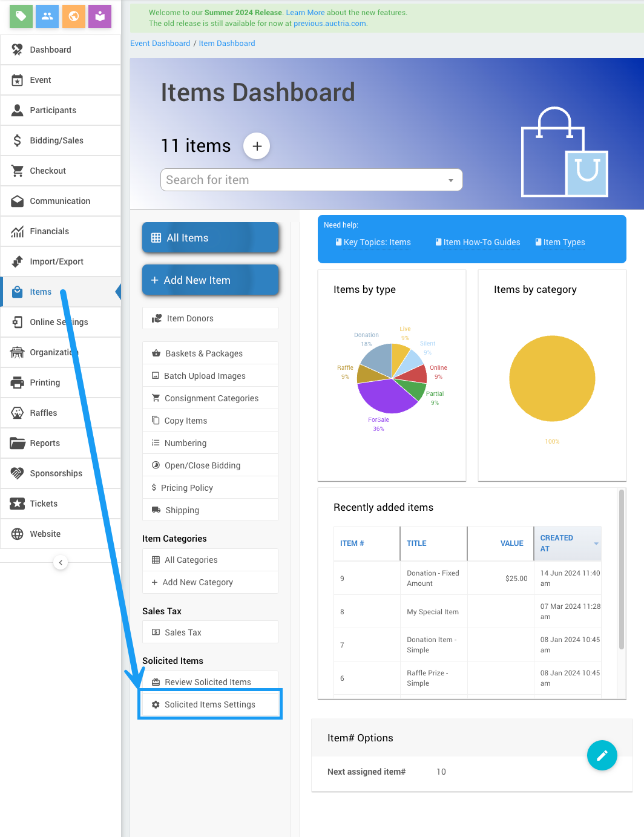This screenshot has width=644, height=837.
Task: Sort by the Created At column arrow
Action: pos(596,543)
